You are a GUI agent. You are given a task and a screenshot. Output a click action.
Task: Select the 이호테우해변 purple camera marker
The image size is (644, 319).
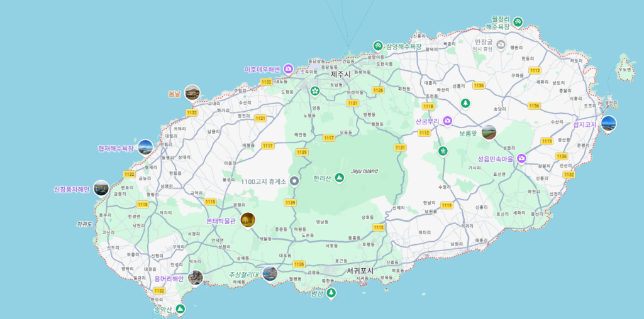tap(288, 68)
